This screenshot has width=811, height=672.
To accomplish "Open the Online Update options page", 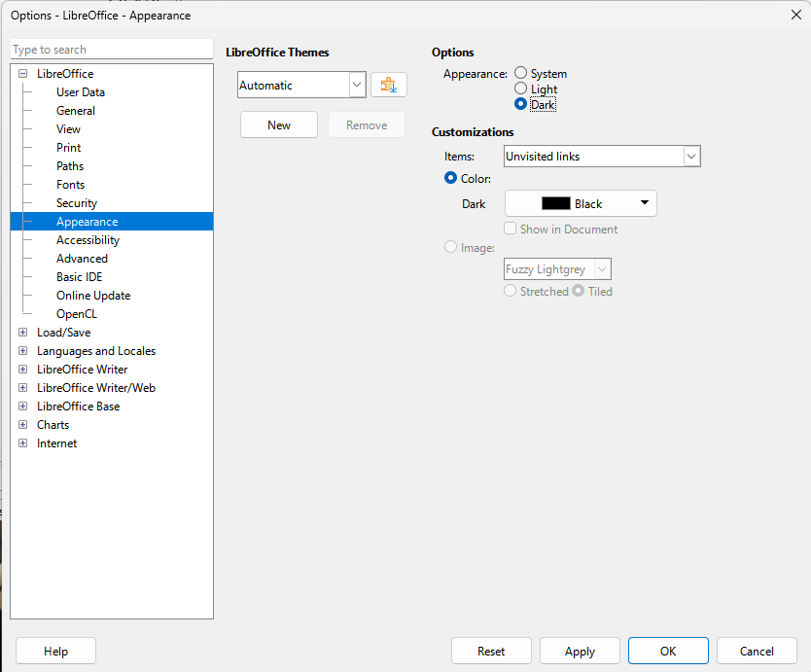I will pos(93,296).
